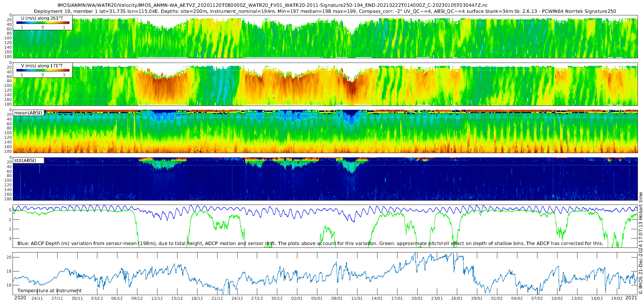This screenshot has width=644, height=304.
Task: Click the 14/01 date tick
Action: click(377, 298)
